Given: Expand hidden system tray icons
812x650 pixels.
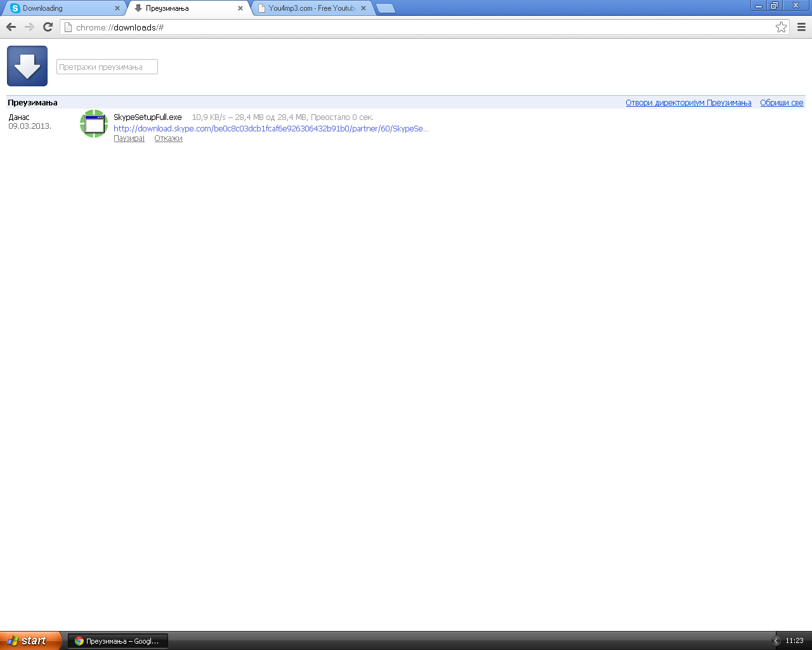Looking at the screenshot, I should (x=776, y=641).
